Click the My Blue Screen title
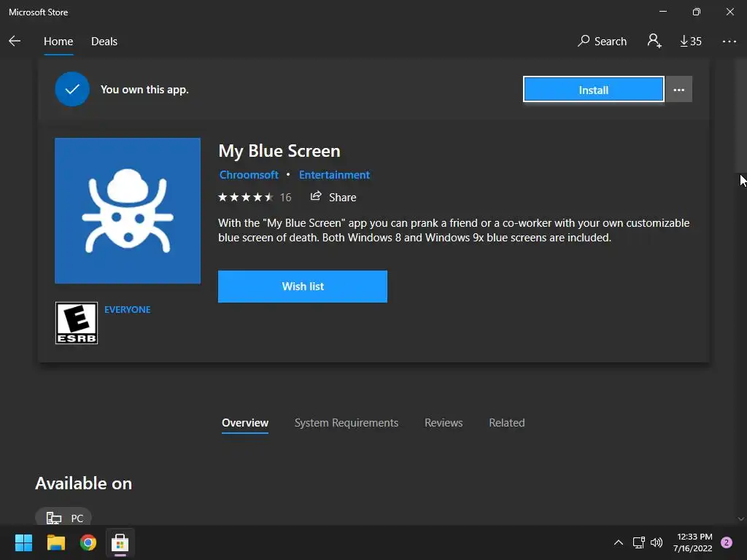Image resolution: width=747 pixels, height=560 pixels. tap(279, 151)
